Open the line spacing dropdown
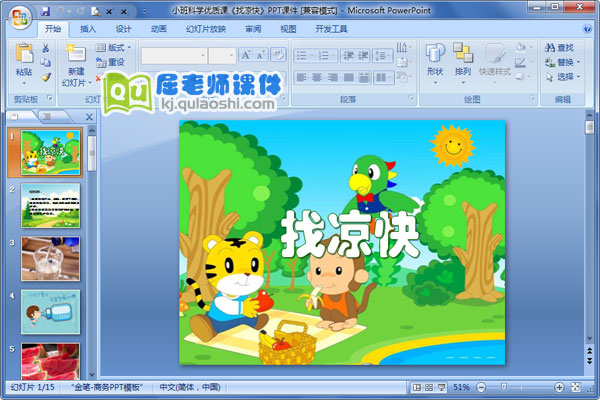 click(x=382, y=56)
